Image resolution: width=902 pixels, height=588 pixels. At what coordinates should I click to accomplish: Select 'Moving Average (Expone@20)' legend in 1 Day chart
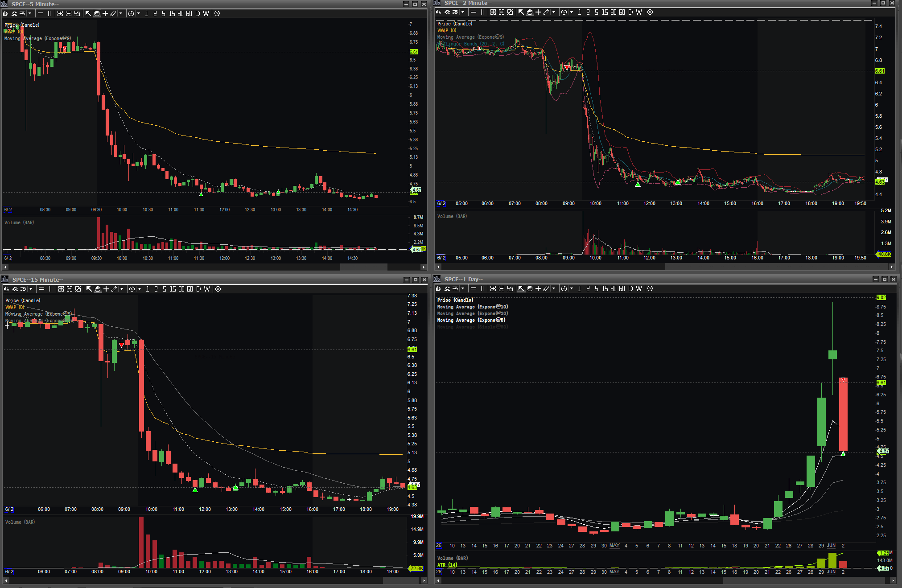[x=473, y=313]
